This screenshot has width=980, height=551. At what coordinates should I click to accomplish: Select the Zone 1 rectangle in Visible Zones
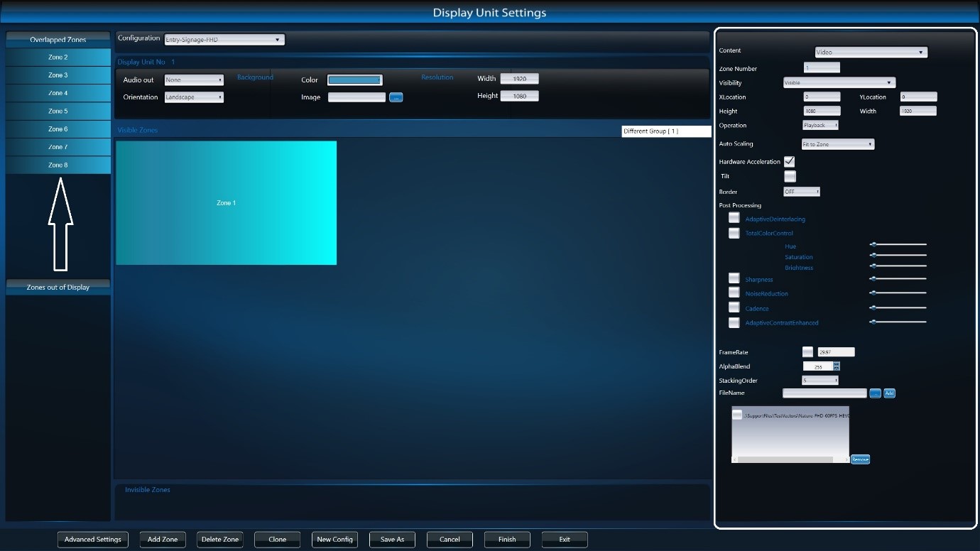(226, 203)
